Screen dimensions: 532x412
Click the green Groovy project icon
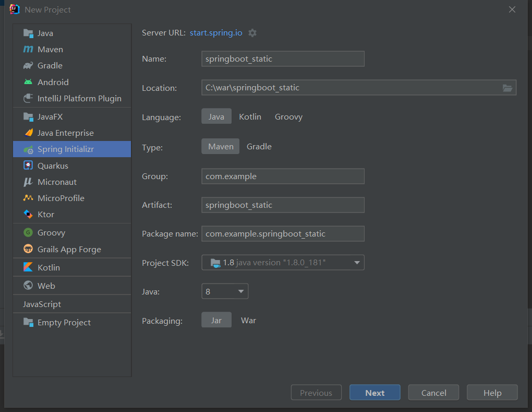(x=28, y=233)
